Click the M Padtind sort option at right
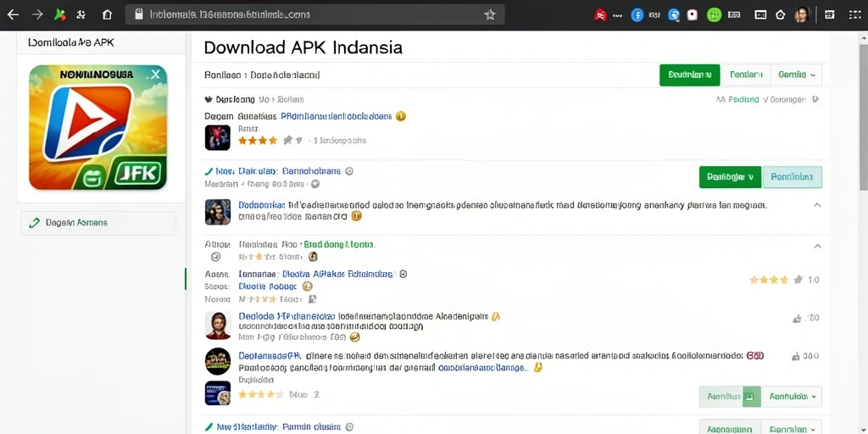The width and height of the screenshot is (868, 434). pos(737,100)
